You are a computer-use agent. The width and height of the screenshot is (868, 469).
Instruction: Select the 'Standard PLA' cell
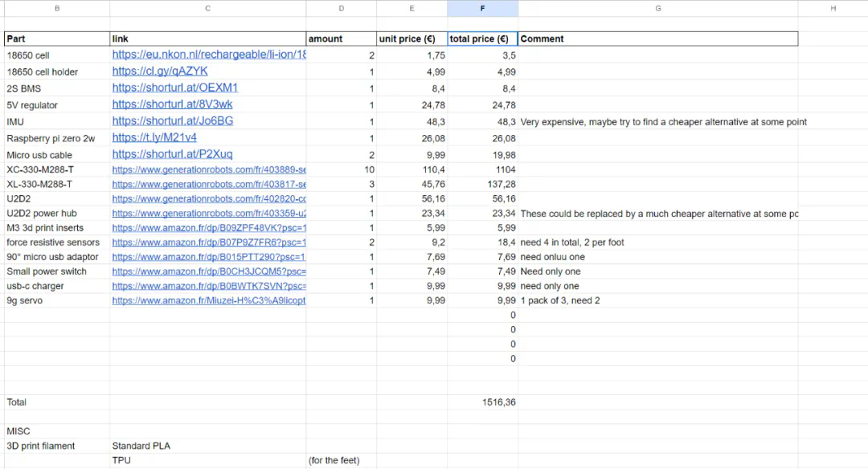pos(141,446)
